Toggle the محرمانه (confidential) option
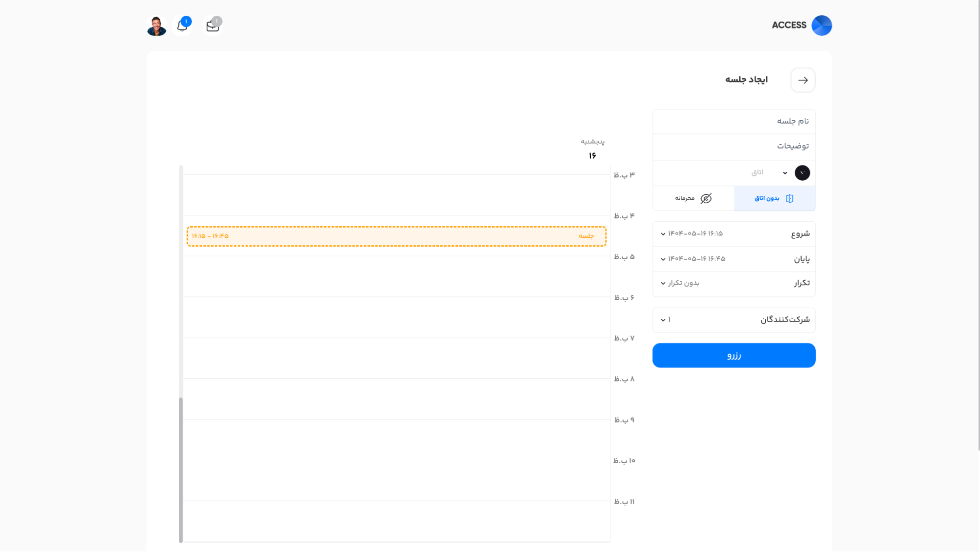 click(x=685, y=198)
